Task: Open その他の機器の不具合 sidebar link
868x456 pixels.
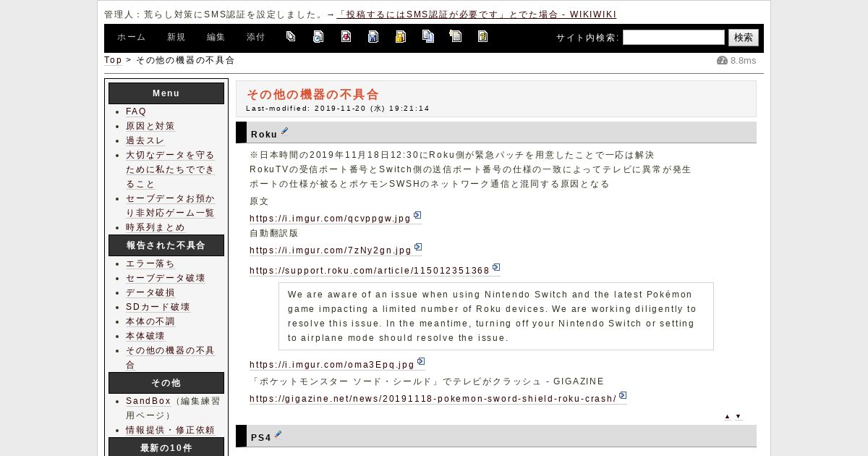Action: [171, 358]
